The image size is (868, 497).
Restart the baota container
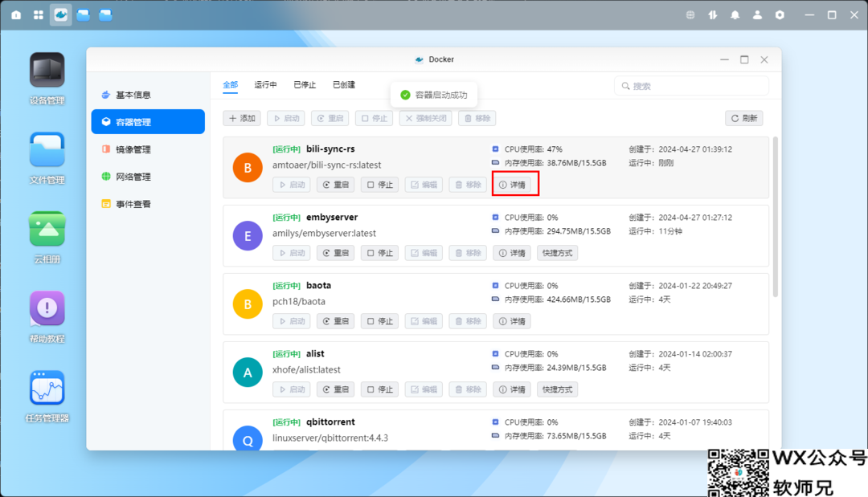[335, 321]
